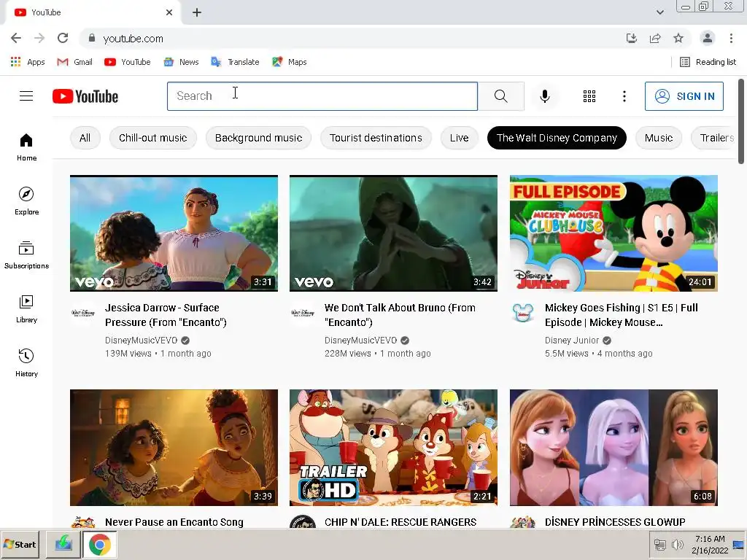The width and height of the screenshot is (747, 560).
Task: Click Jessica Darrow - Surface Pressure title
Action: pos(166,315)
